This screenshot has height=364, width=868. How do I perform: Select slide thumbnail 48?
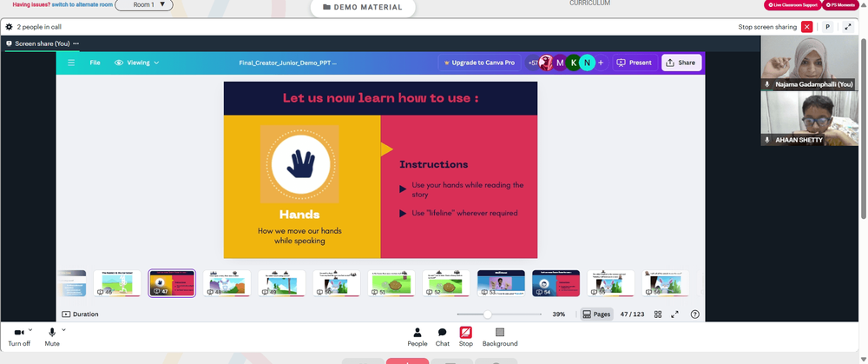click(227, 283)
